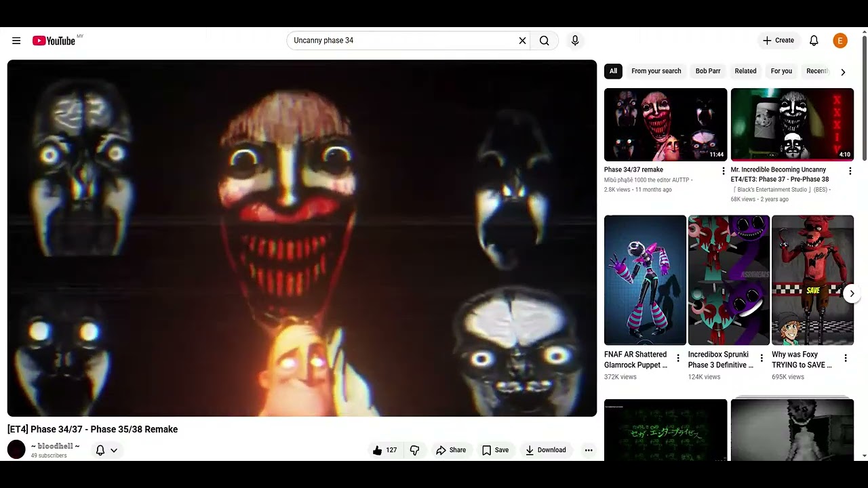Viewport: 868px width, 488px height.
Task: Open the notifications bell in header
Action: [814, 41]
